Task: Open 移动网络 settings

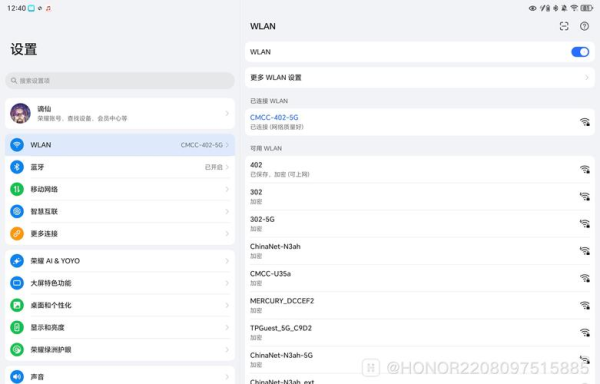Action: (x=120, y=189)
